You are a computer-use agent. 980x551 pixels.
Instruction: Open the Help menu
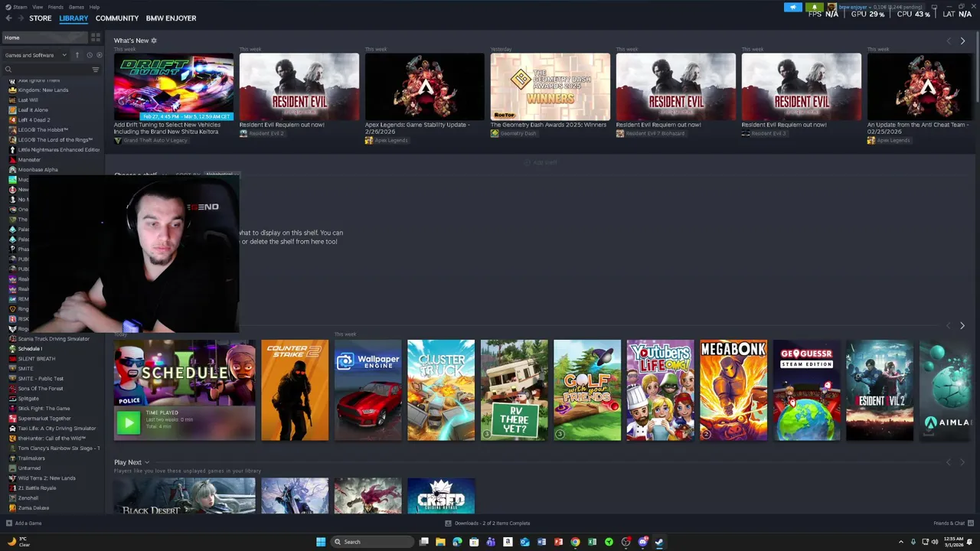[x=94, y=7]
